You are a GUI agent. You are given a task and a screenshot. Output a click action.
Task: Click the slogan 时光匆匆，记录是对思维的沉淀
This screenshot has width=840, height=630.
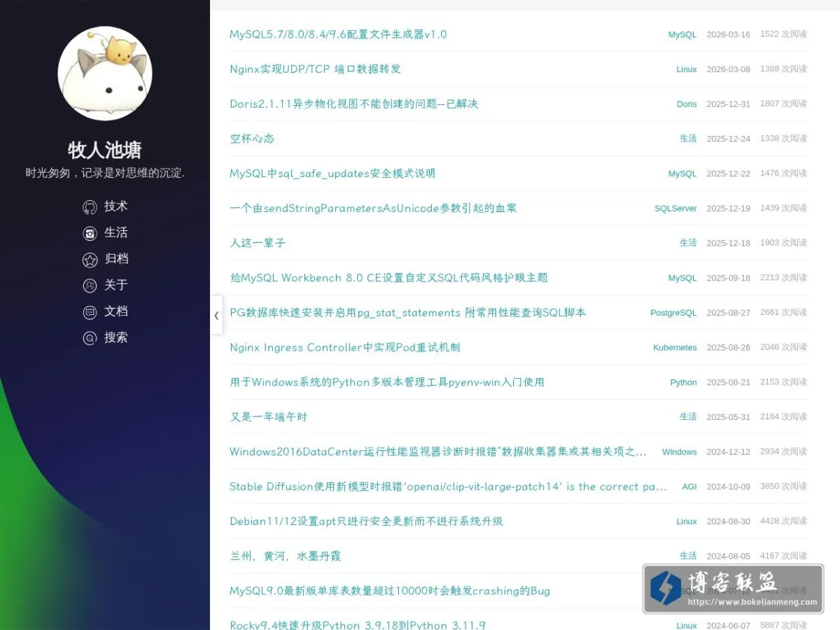pyautogui.click(x=105, y=173)
